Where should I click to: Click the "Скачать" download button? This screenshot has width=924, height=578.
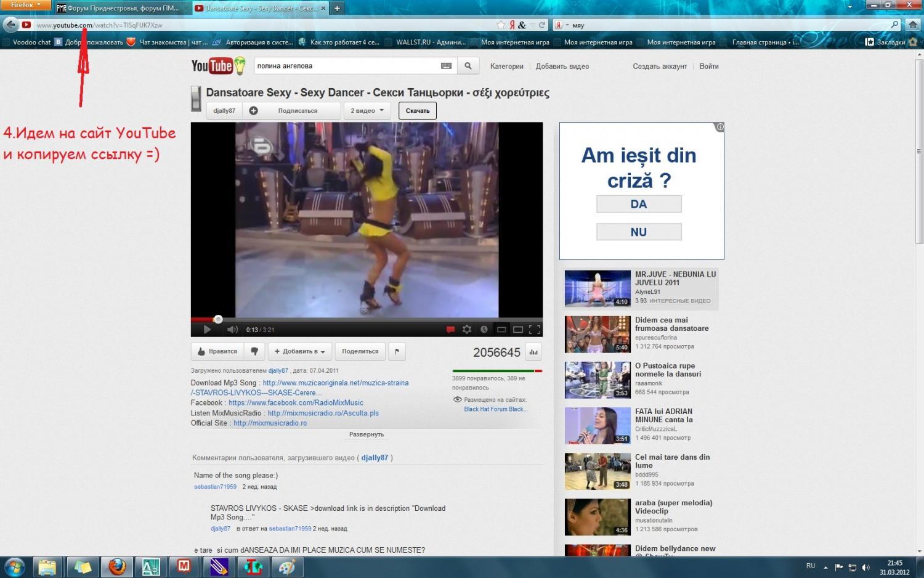pos(418,111)
